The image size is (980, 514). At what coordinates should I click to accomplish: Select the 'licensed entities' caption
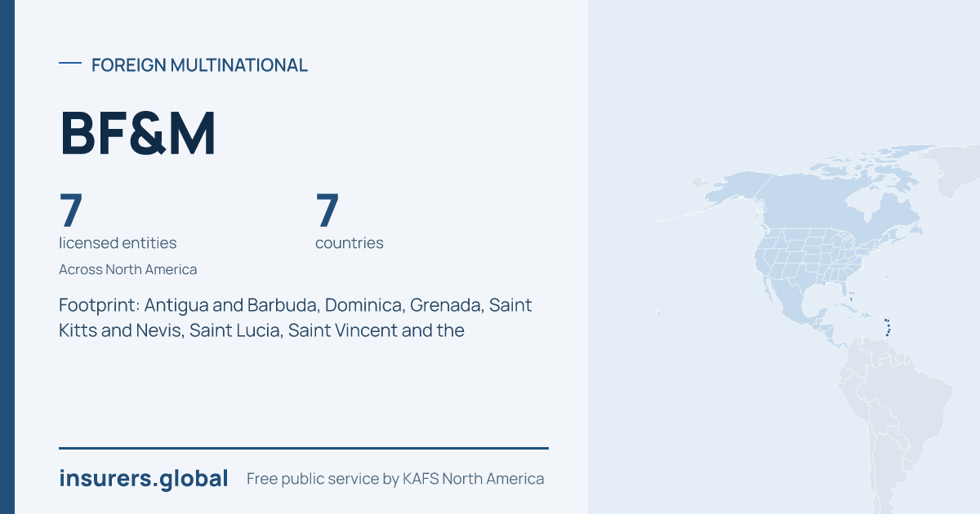[x=118, y=243]
